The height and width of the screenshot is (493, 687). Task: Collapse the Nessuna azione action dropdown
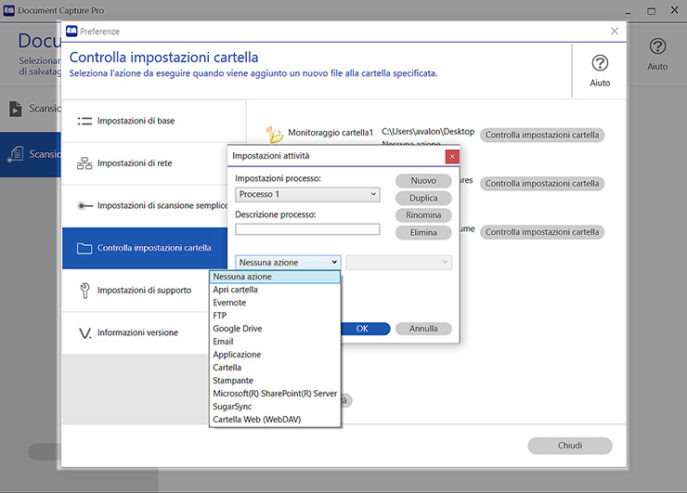334,262
